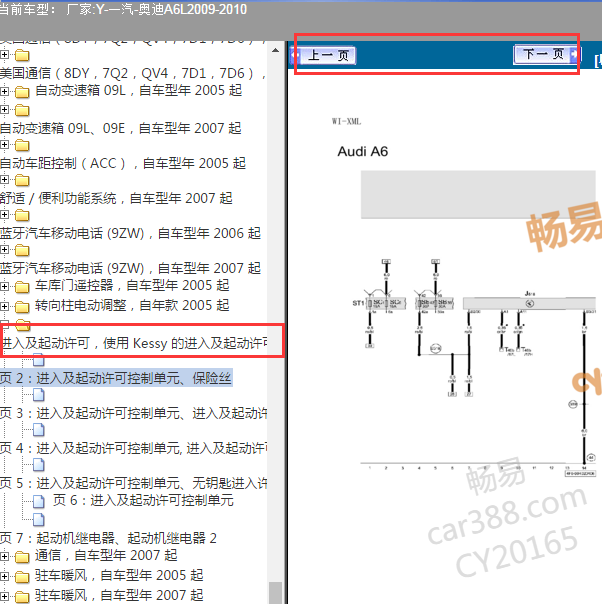Screen dimensions: 602x604
Task: Click document icon of 页 4 entry
Action: pyautogui.click(x=39, y=430)
